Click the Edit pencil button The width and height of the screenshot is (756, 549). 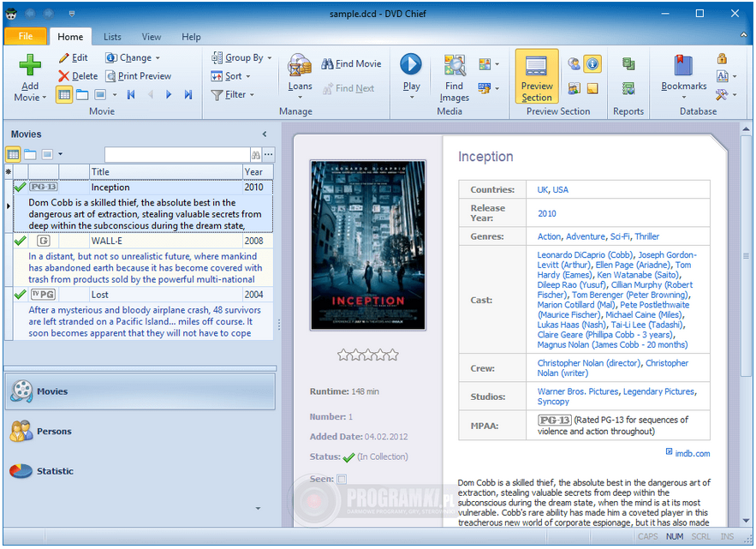coord(74,58)
